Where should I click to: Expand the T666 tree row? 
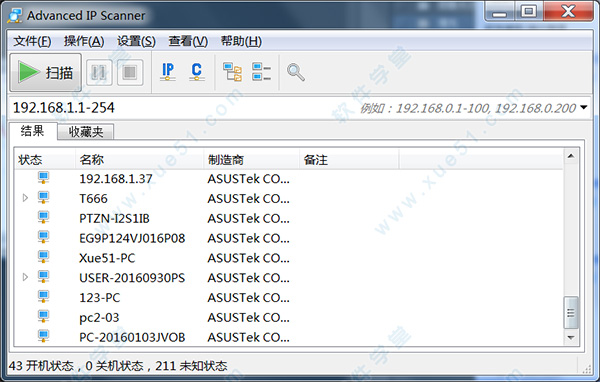[x=25, y=198]
